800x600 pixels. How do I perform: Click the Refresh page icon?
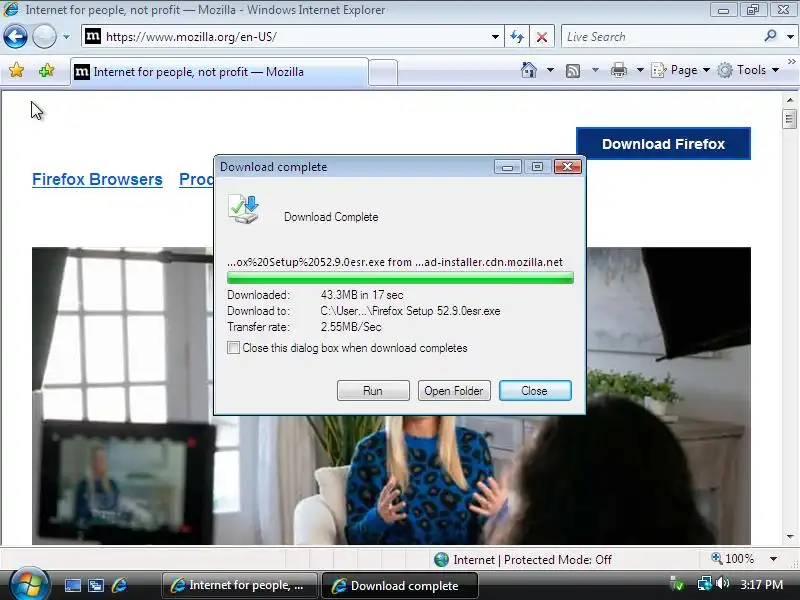click(x=517, y=37)
